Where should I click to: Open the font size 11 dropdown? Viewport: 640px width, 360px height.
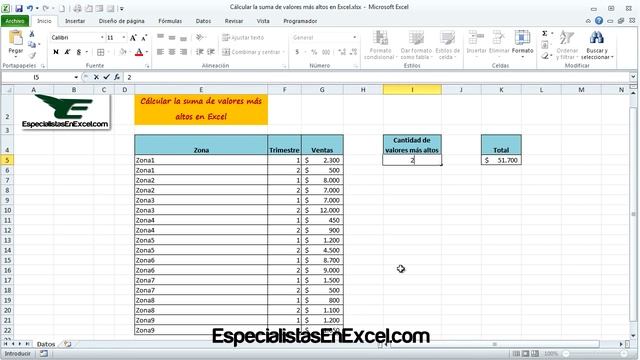(124, 38)
